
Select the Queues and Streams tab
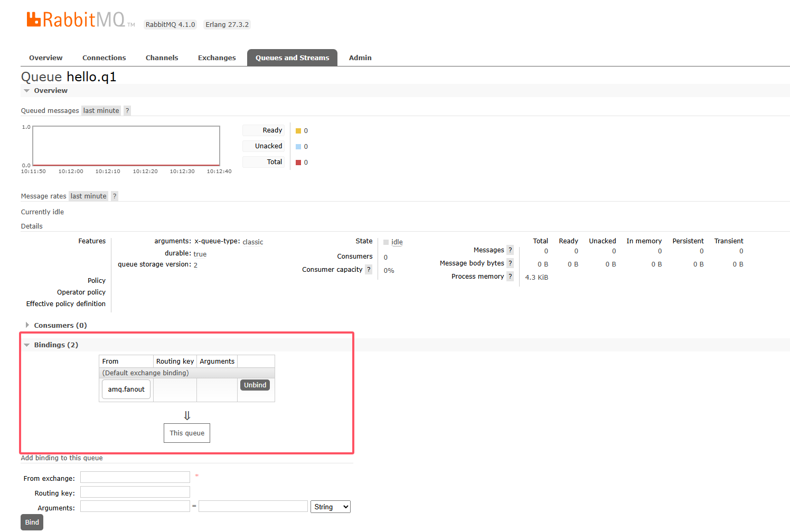point(293,58)
